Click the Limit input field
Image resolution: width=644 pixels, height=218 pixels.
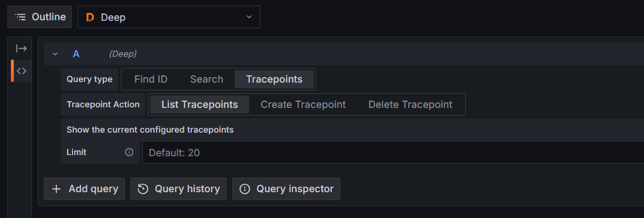click(393, 152)
